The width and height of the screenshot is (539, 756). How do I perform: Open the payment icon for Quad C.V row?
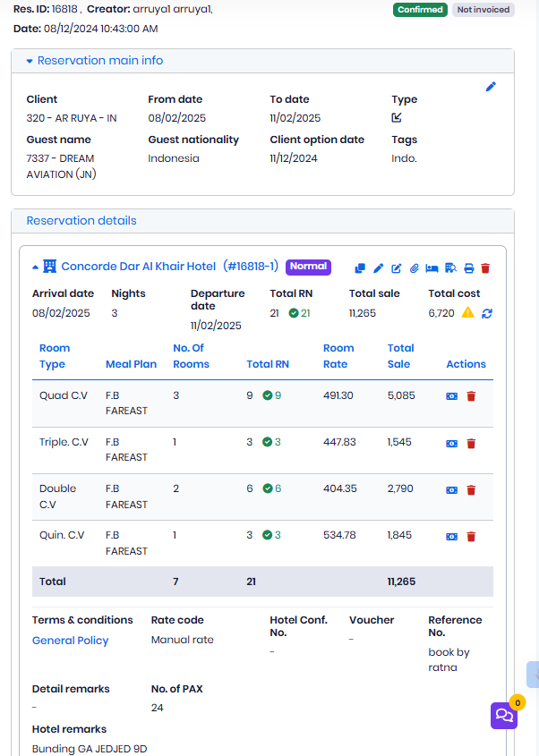pos(451,396)
